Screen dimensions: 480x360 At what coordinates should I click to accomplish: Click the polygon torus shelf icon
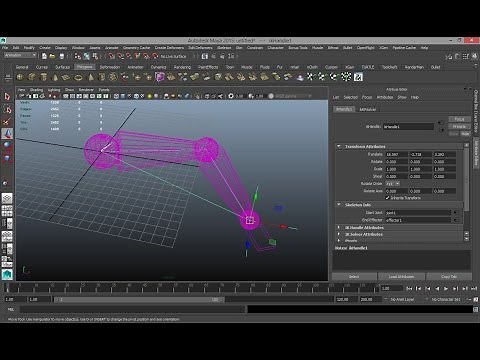[x=78, y=77]
